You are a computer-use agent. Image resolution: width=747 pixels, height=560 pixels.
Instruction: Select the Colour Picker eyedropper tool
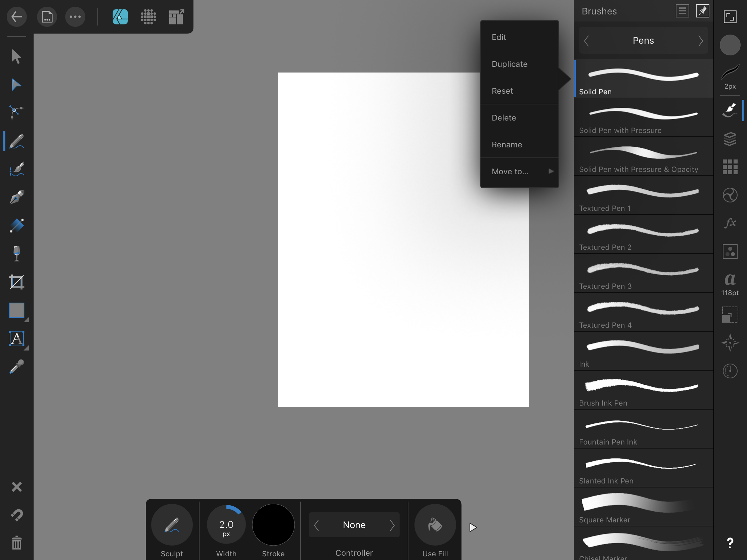[16, 366]
